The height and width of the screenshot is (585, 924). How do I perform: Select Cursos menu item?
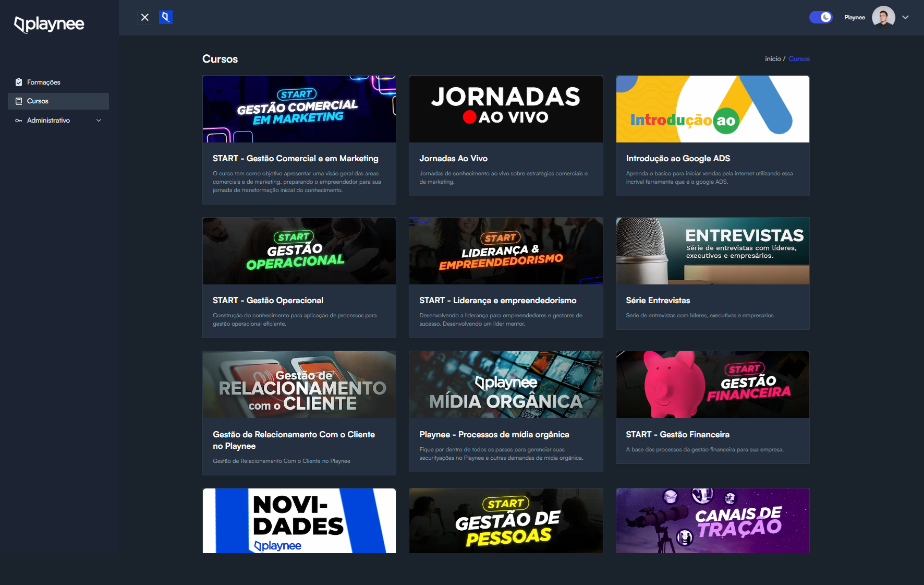tap(58, 101)
